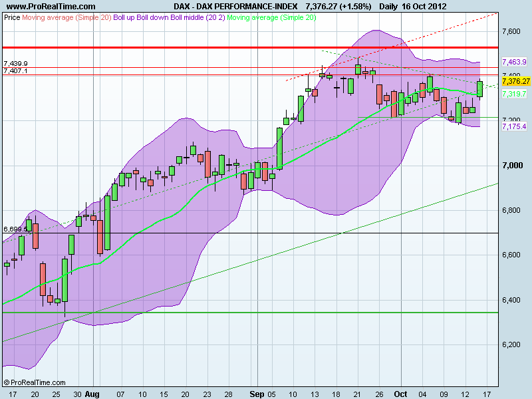Click the thick red horizontal resistance line
The width and height of the screenshot is (532, 399).
coord(251,47)
